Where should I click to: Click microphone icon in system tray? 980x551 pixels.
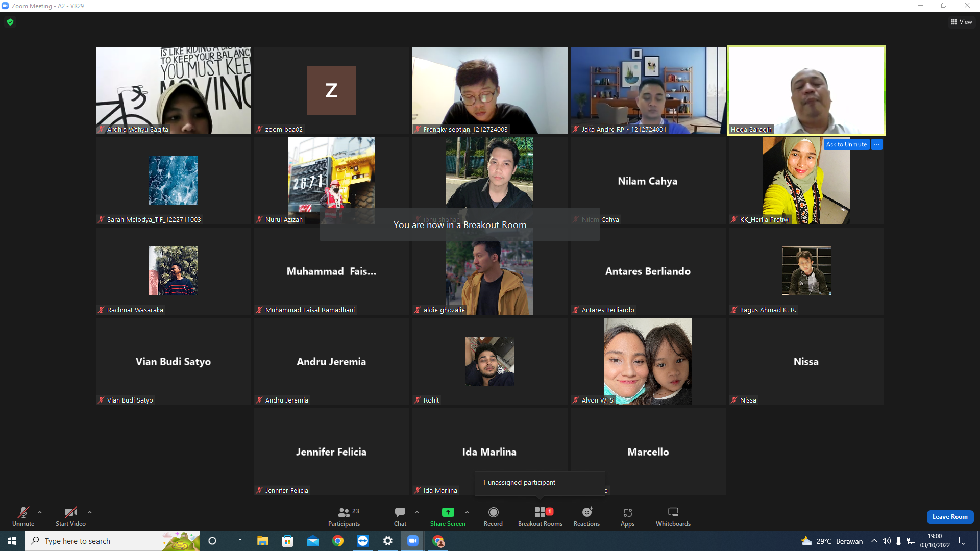pyautogui.click(x=898, y=541)
